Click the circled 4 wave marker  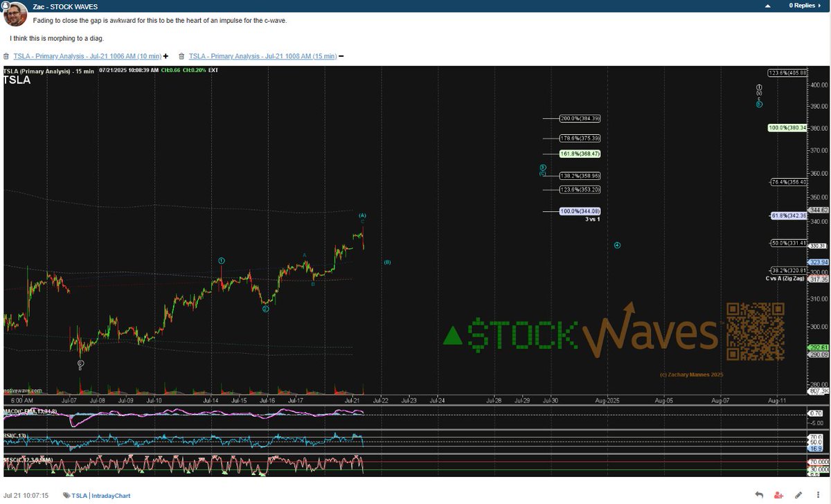(617, 245)
